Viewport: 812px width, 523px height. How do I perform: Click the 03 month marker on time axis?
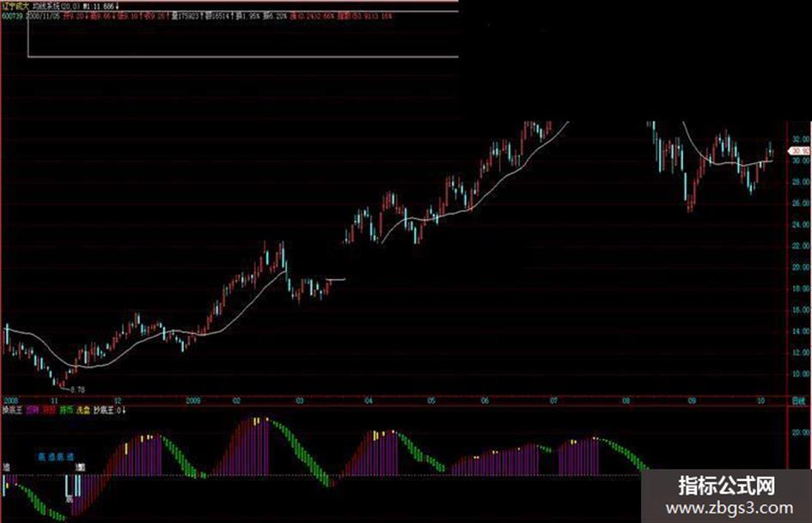coord(300,401)
